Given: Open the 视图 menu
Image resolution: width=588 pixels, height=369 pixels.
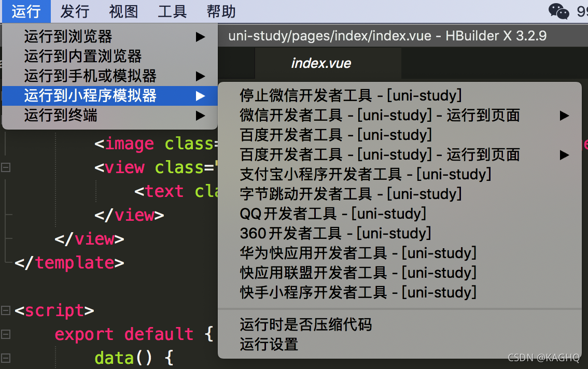Looking at the screenshot, I should (123, 11).
